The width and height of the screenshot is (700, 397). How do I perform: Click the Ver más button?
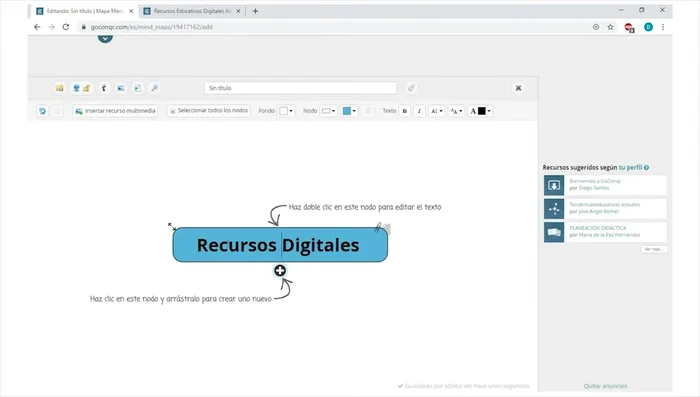click(x=654, y=249)
